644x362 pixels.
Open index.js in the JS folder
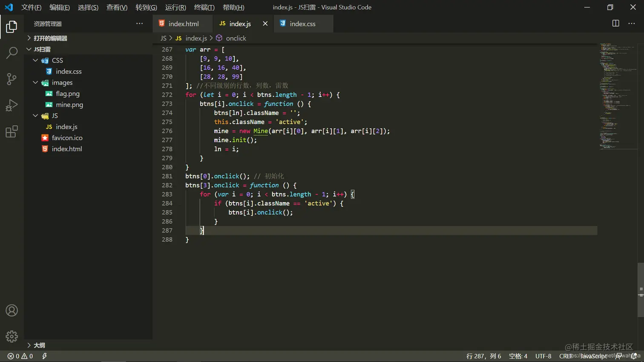coord(66,127)
